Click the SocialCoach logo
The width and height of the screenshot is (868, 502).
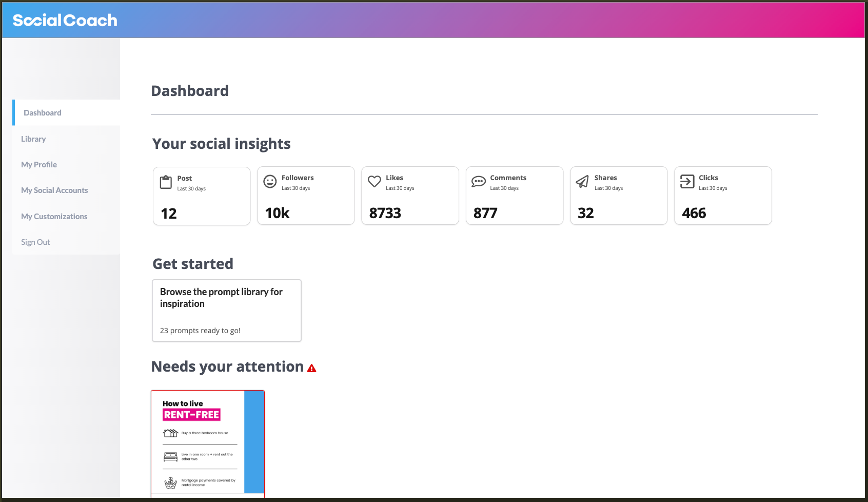[65, 20]
